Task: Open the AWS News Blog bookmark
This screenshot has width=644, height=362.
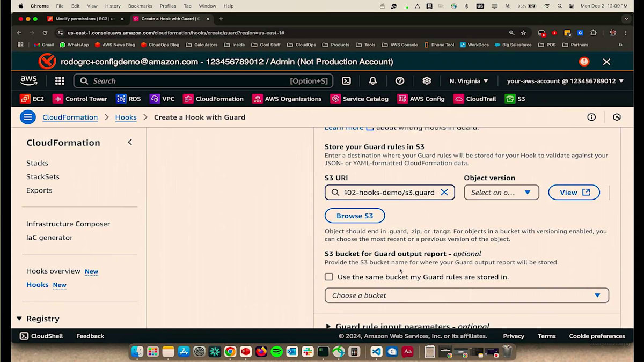Action: 115,45
